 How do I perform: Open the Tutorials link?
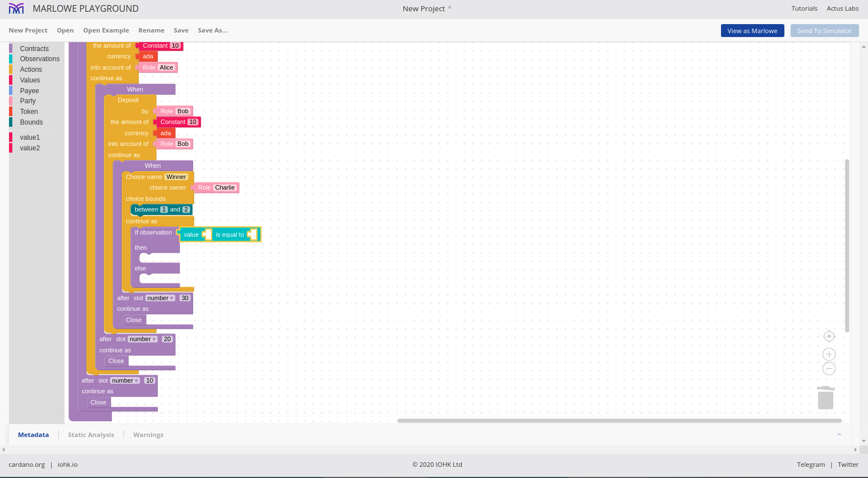pos(804,8)
